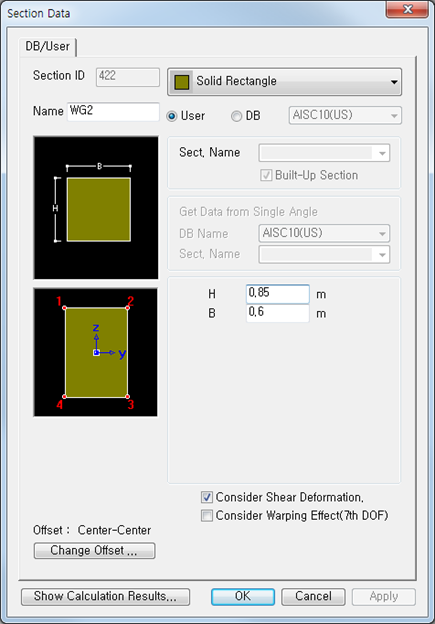The width and height of the screenshot is (435, 624).
Task: Open the Solid Rectangle section type dropdown
Action: (x=284, y=82)
